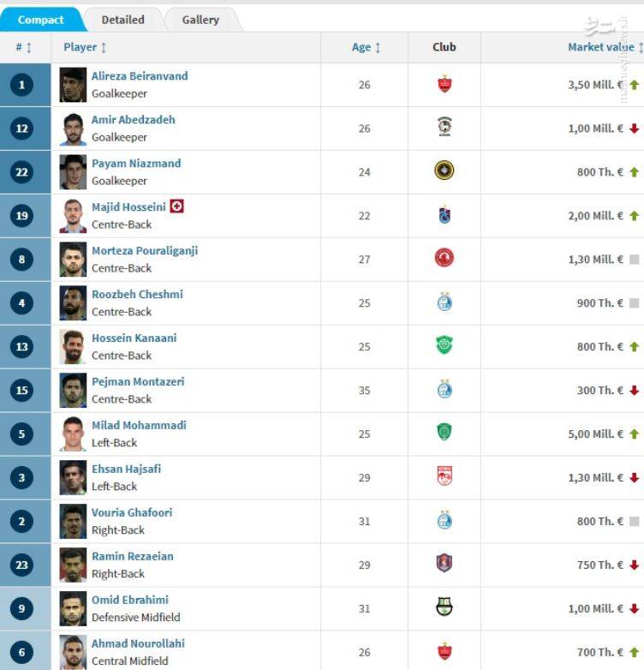This screenshot has height=670, width=644.
Task: Select the Compact view tab
Action: (41, 20)
